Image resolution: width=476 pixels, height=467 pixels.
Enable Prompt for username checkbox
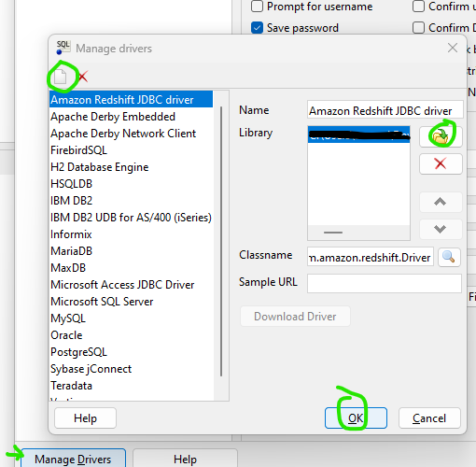[x=257, y=7]
